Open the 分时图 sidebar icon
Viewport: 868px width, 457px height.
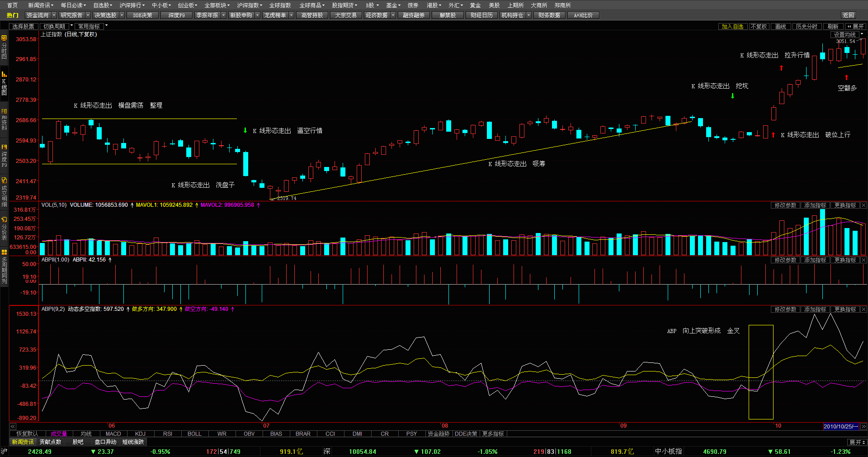click(4, 48)
